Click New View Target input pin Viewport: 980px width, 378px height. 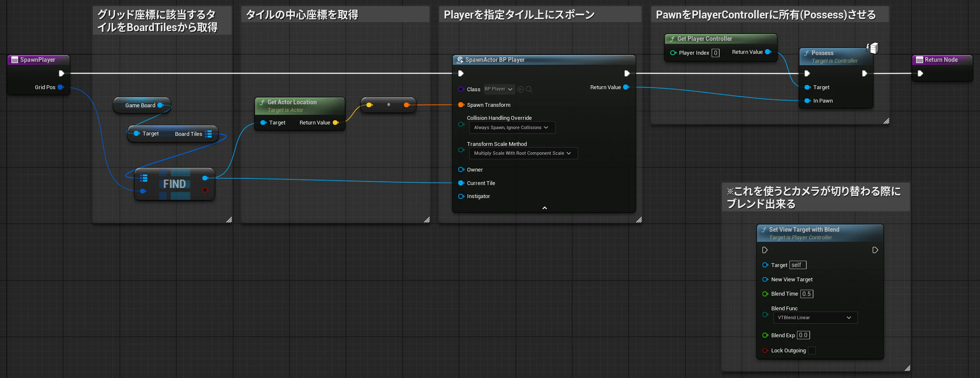pyautogui.click(x=765, y=280)
